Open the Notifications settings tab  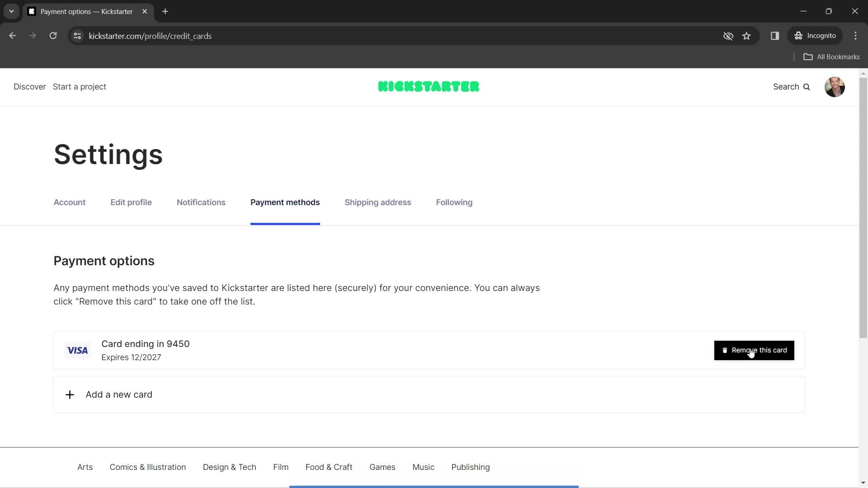[201, 202]
